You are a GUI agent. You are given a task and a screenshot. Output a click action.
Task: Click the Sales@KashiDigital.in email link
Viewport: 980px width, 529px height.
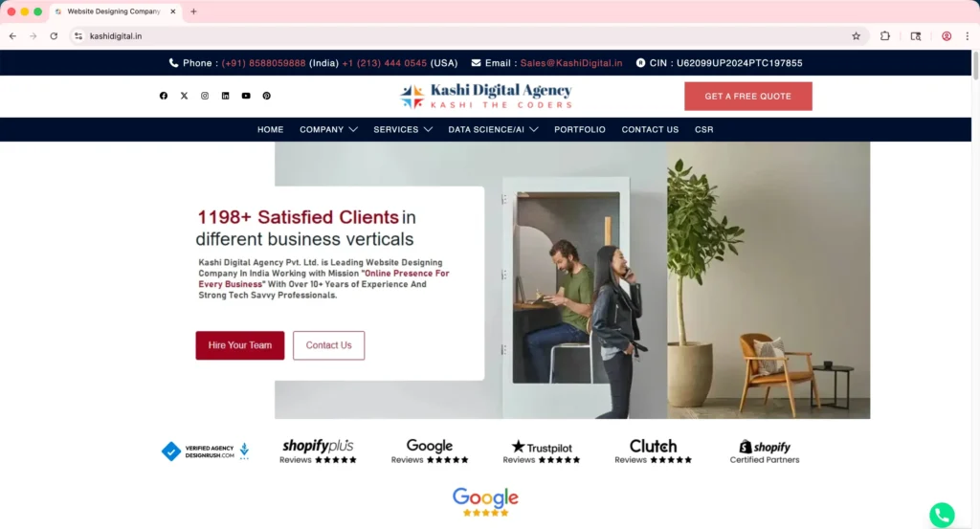tap(570, 63)
